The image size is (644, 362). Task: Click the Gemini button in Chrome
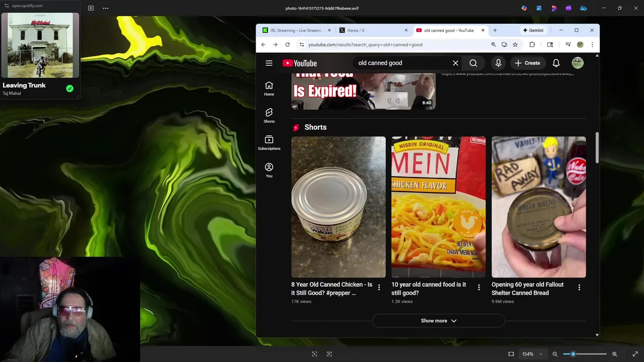pyautogui.click(x=533, y=30)
